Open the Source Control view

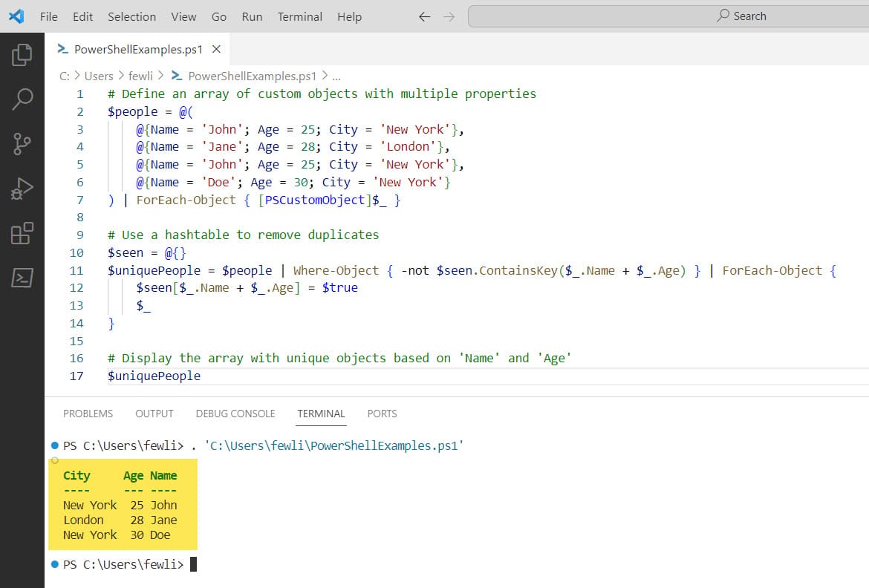point(22,144)
